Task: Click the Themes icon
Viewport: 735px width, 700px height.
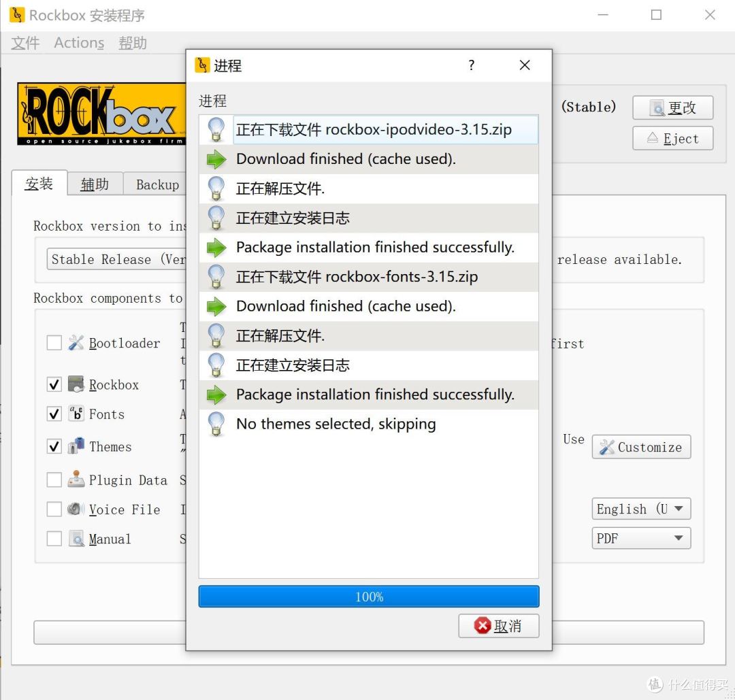Action: coord(75,446)
